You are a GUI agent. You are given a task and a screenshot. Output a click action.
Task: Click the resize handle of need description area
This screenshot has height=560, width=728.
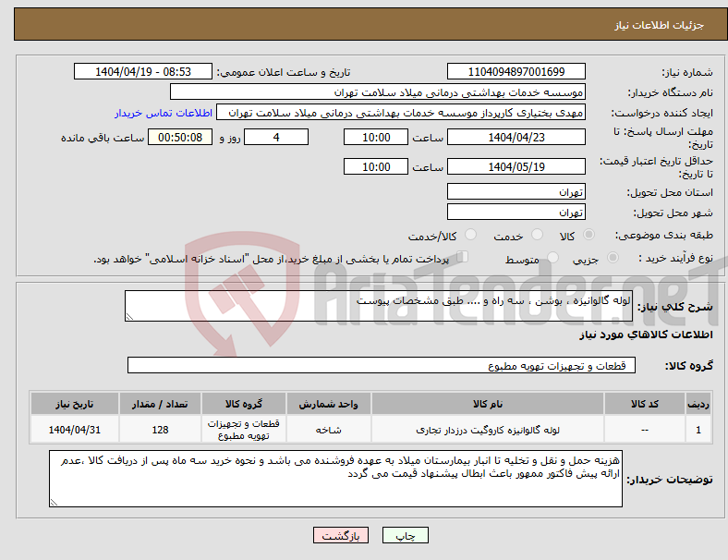click(129, 317)
